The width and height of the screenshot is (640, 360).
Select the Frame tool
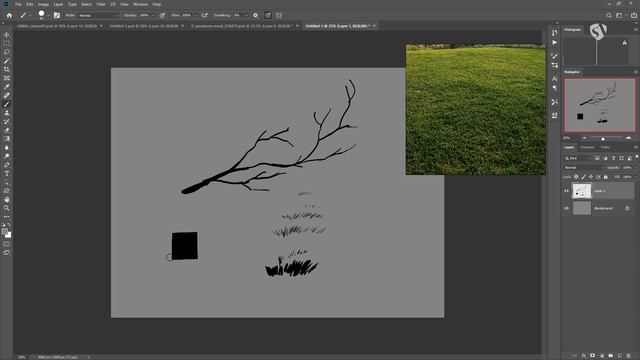pos(7,78)
